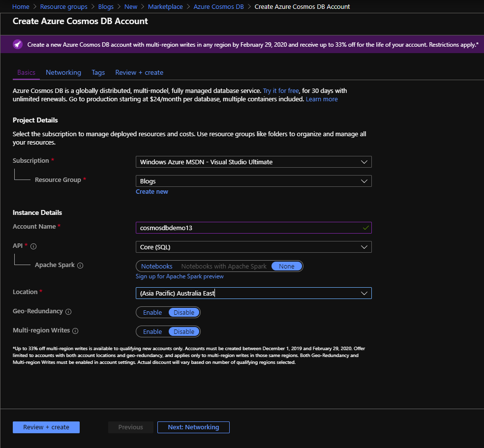The image size is (484, 448).
Task: Enable Geo-Redundancy
Action: (x=152, y=312)
